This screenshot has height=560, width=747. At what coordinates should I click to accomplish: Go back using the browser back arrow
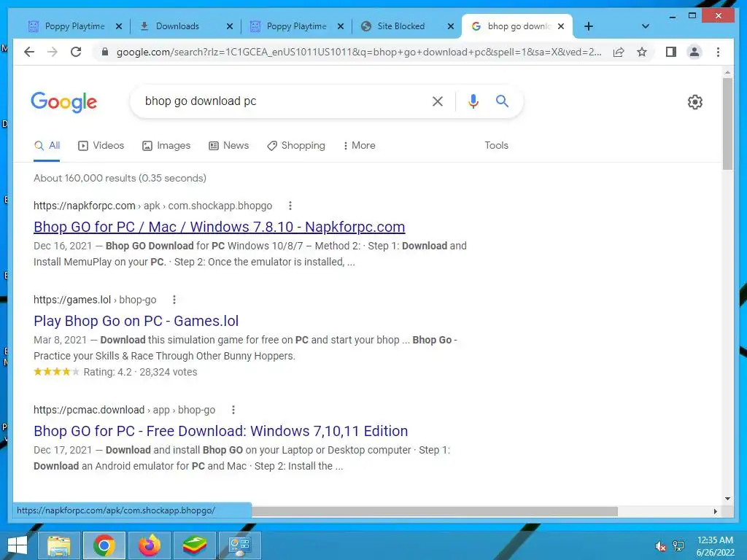pos(29,52)
